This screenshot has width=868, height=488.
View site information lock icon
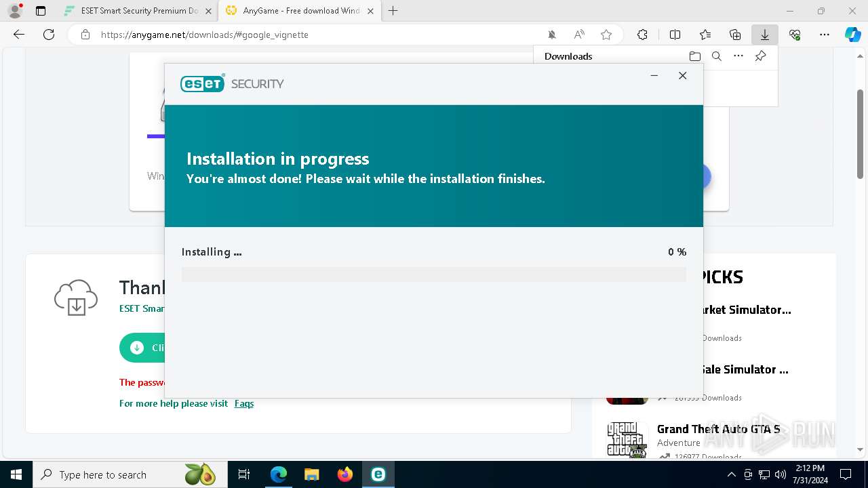pos(85,35)
